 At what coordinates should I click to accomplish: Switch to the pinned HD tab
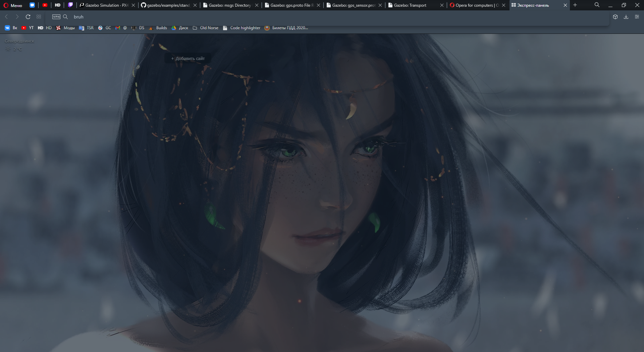click(58, 5)
